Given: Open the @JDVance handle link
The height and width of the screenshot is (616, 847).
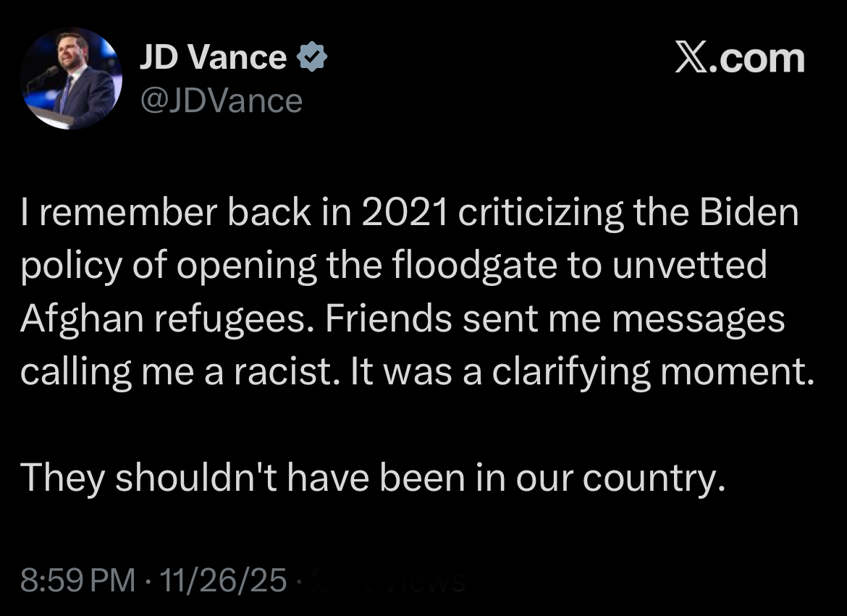Looking at the screenshot, I should [221, 101].
